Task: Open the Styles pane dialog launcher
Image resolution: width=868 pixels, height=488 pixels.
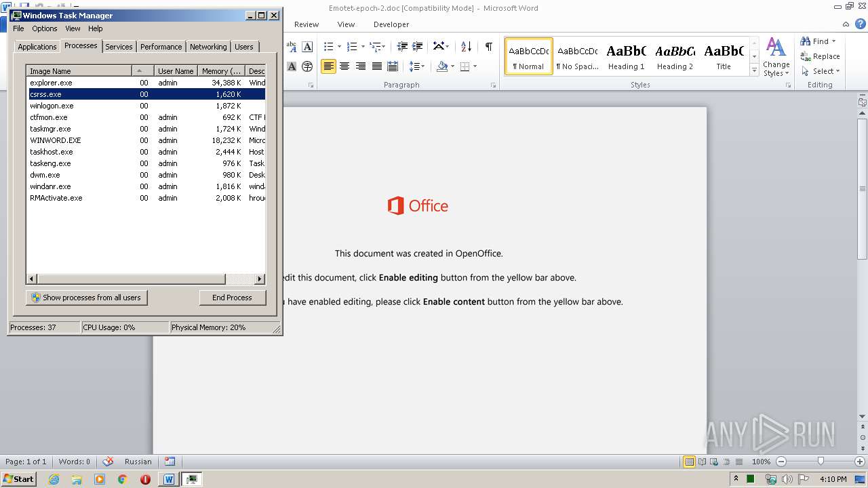Action: pos(789,85)
